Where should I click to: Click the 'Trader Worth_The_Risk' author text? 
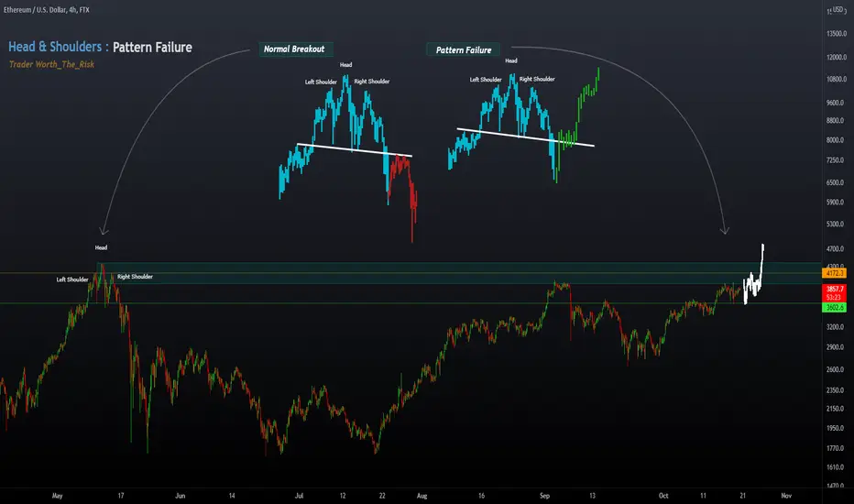[x=51, y=64]
